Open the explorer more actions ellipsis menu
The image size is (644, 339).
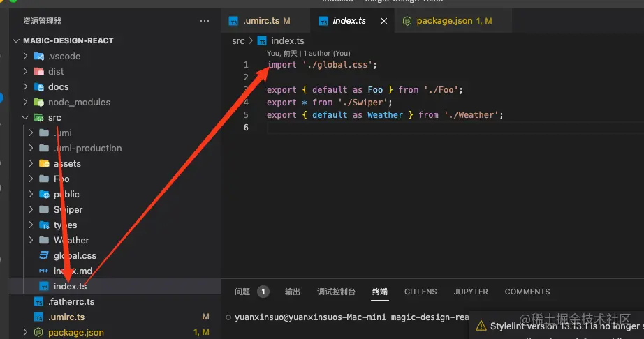click(x=205, y=21)
